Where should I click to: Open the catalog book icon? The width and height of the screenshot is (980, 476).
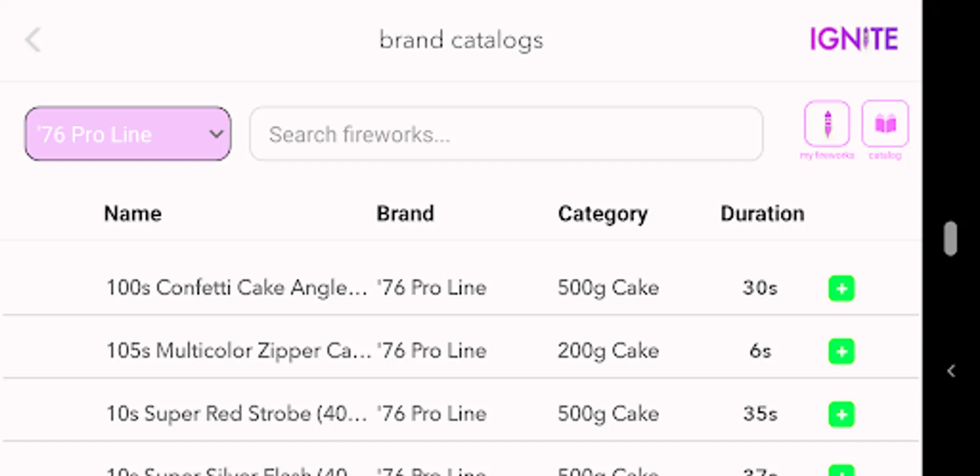(885, 124)
